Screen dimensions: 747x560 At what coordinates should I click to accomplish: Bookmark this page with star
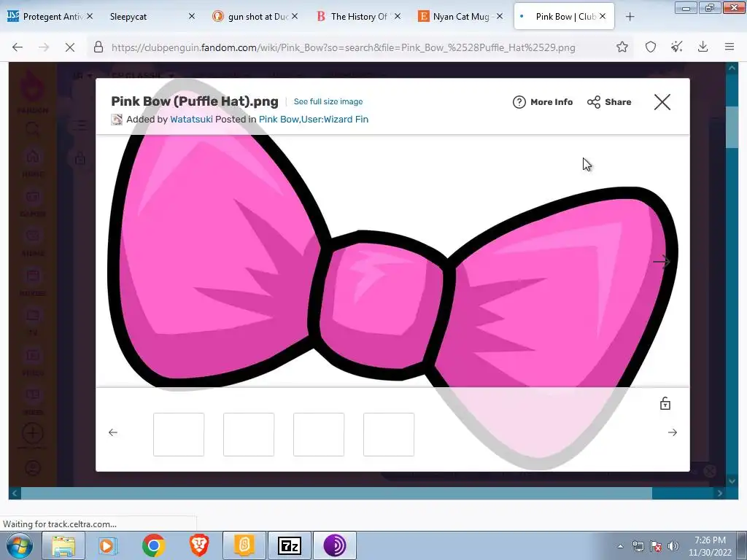tap(622, 47)
